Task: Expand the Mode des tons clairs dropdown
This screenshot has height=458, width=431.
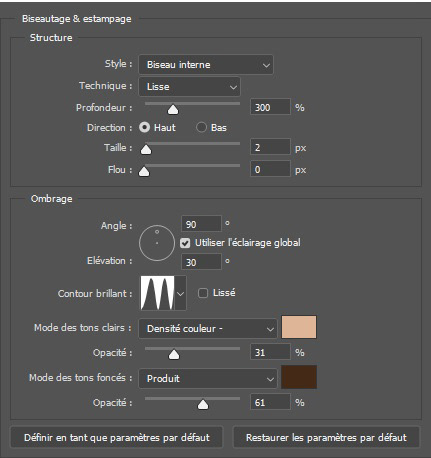Action: pyautogui.click(x=208, y=329)
